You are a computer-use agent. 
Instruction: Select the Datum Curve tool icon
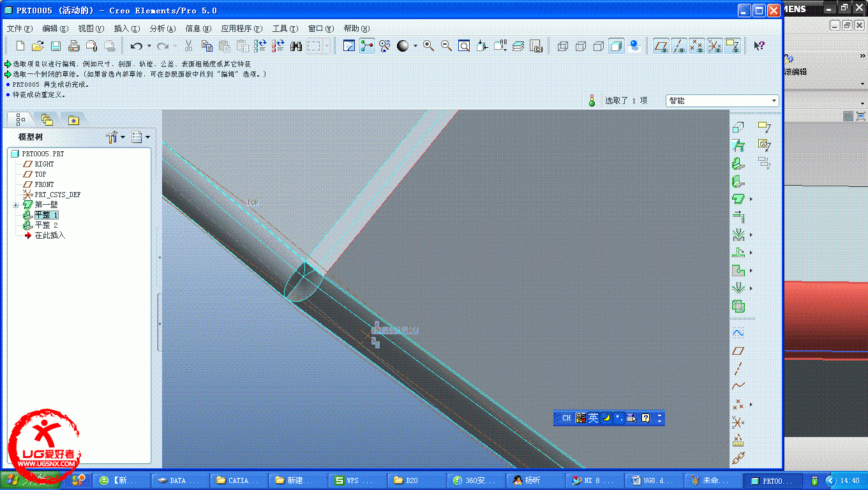tap(738, 387)
